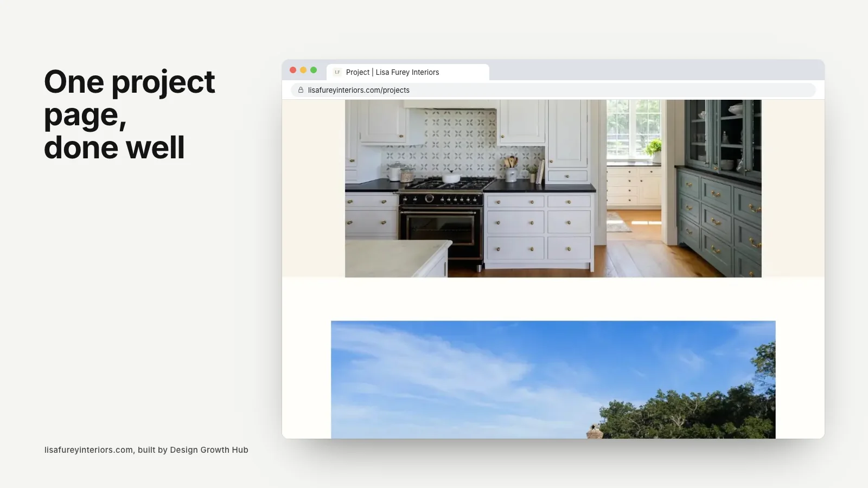Image resolution: width=868 pixels, height=488 pixels.
Task: Click the 'One project page, done well' heading
Action: 130,114
